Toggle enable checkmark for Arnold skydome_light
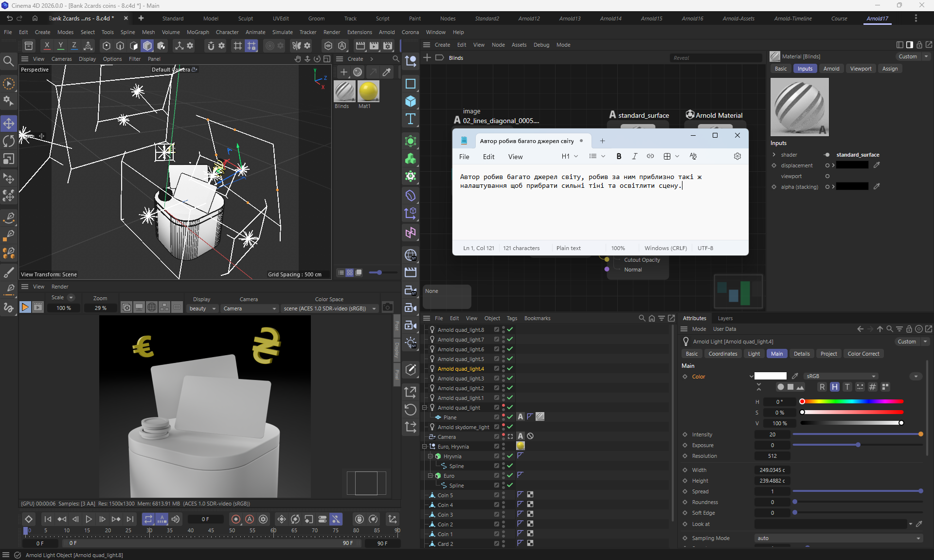The height and width of the screenshot is (560, 934). [510, 427]
